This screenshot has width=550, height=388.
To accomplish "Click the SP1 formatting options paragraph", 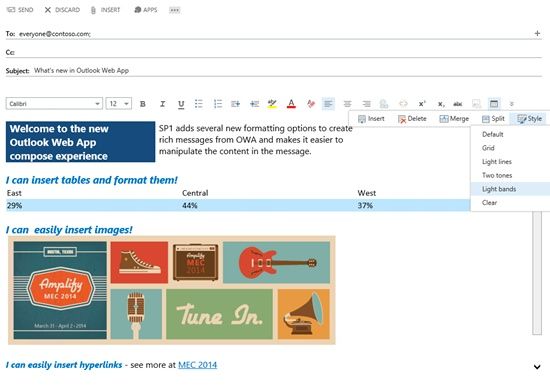I will tap(256, 140).
